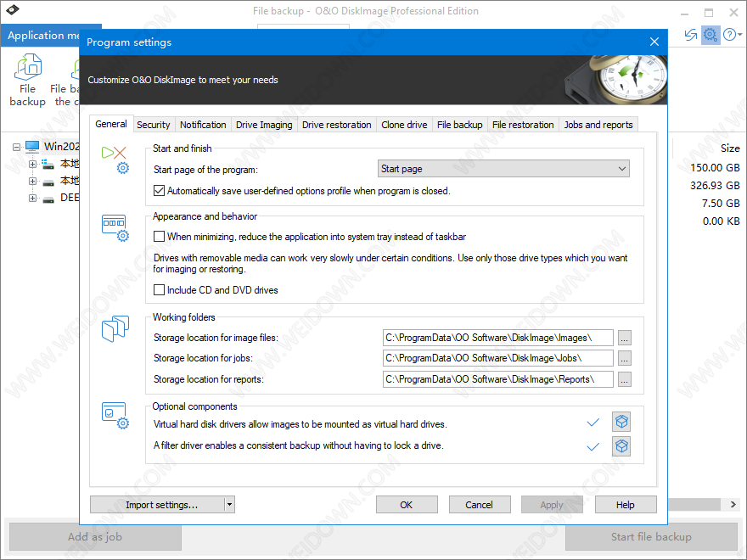Open the Drive Imaging tab
This screenshot has height=560, width=747.
(264, 125)
